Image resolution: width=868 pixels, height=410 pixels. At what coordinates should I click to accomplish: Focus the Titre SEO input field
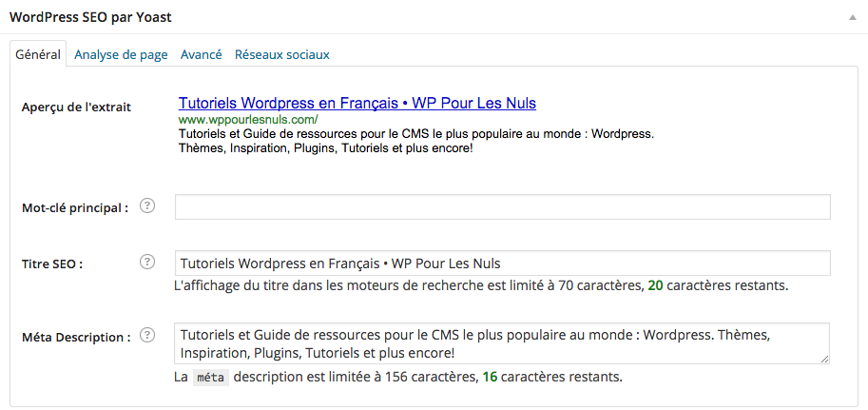[503, 264]
